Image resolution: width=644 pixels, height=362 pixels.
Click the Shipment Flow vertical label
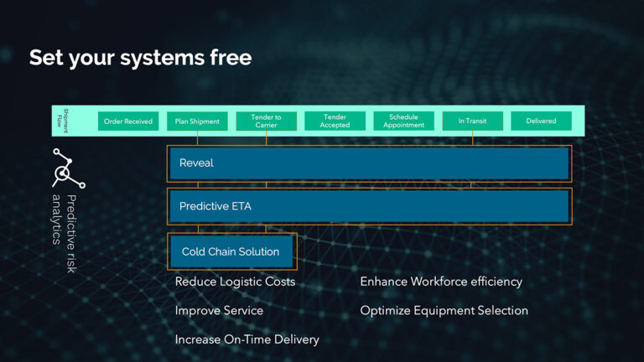(62, 121)
